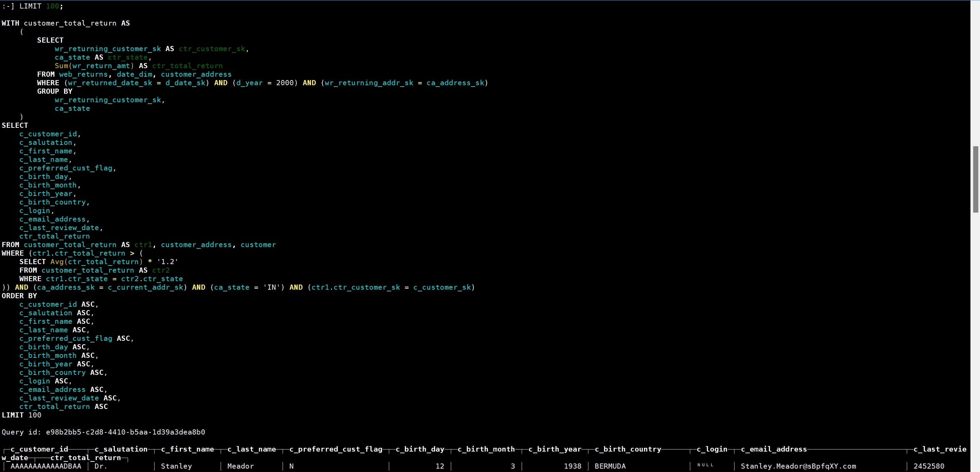This screenshot has width=980, height=472.
Task: Click the Meador last name cell
Action: pyautogui.click(x=240, y=466)
